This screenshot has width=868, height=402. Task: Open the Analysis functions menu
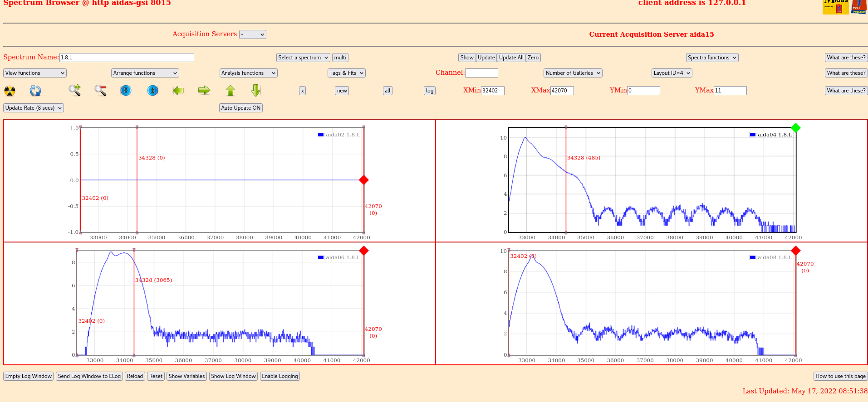pyautogui.click(x=248, y=73)
